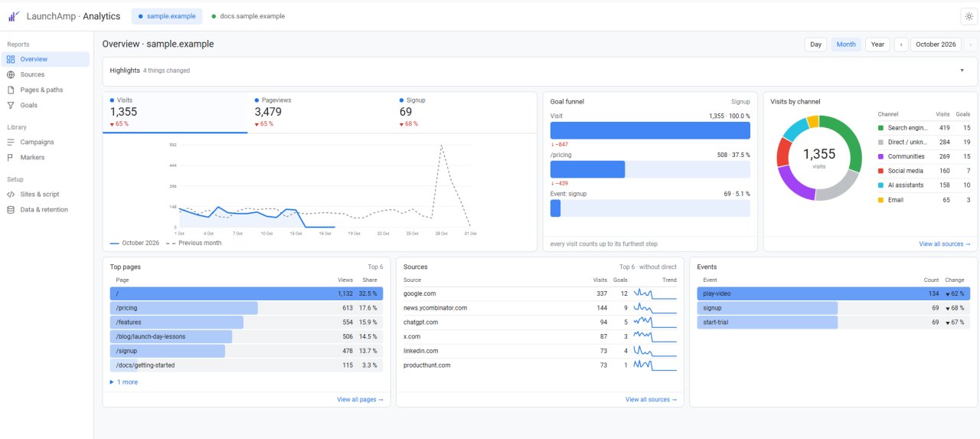Click the Direct / unknown channel row

[x=924, y=142]
